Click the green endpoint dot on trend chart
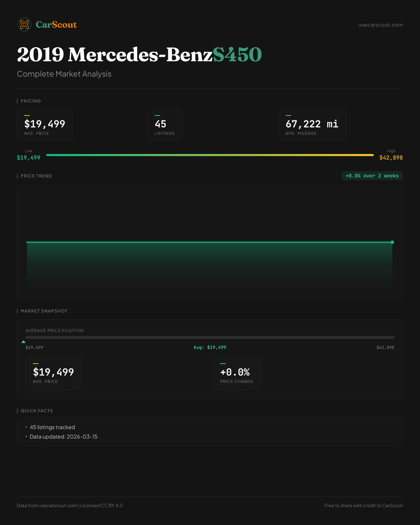The width and height of the screenshot is (420, 525). pyautogui.click(x=392, y=242)
